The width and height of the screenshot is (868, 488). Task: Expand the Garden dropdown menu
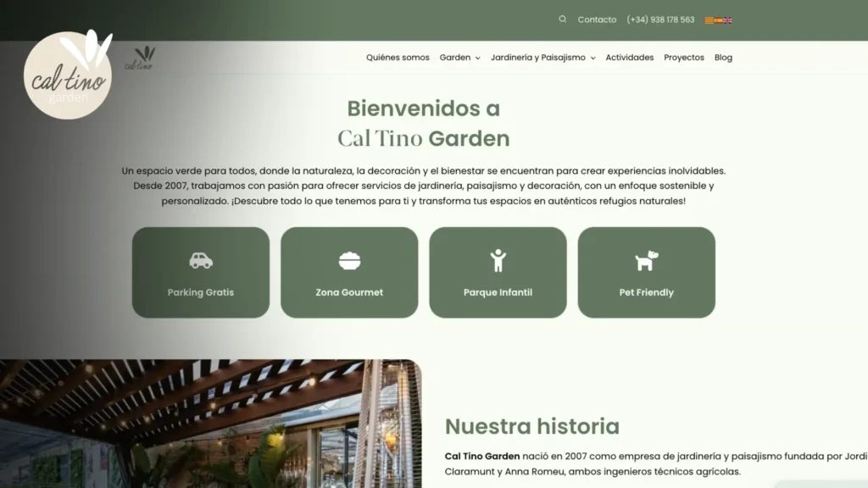pos(459,58)
